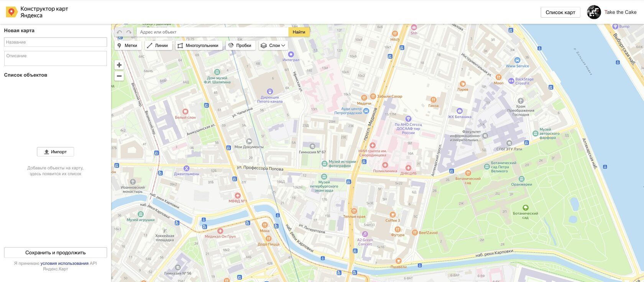The height and width of the screenshot is (282, 644).
Task: Click the Интеграл map marker
Action: click(291, 54)
